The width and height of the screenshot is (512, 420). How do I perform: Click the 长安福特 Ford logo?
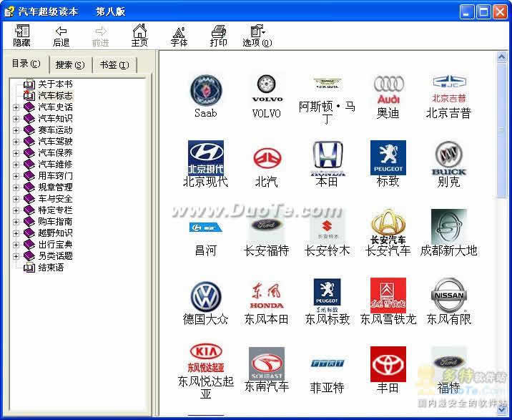pos(267,225)
